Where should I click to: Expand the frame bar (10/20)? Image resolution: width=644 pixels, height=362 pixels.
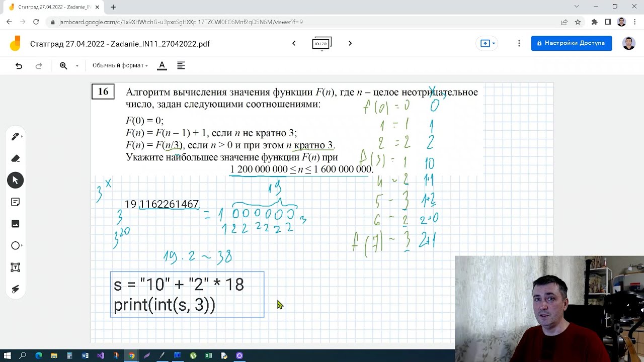point(321,44)
